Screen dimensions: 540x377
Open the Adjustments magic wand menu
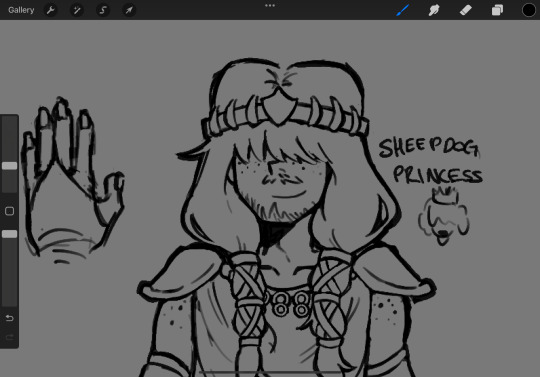tap(77, 10)
